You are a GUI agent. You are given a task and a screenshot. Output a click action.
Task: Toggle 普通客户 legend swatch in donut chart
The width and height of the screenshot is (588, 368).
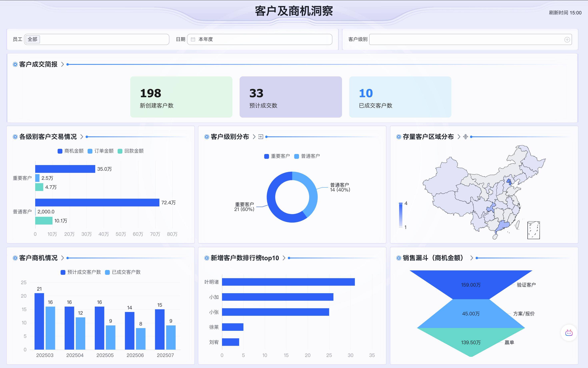296,156
